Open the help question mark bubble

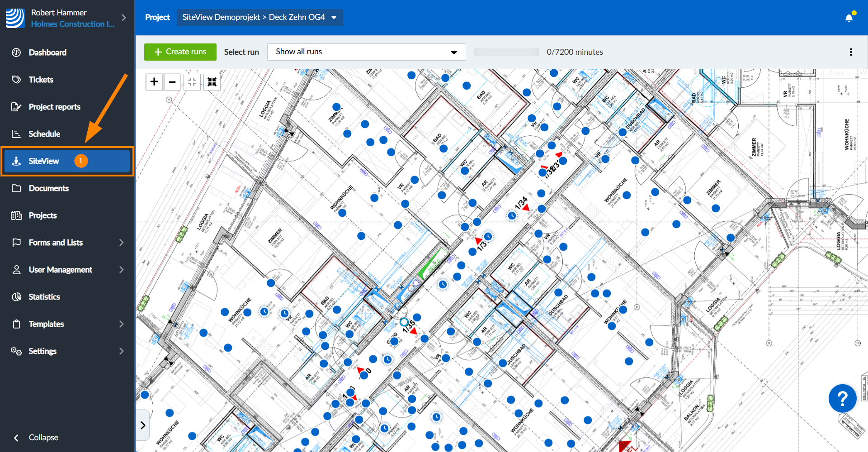pyautogui.click(x=842, y=398)
